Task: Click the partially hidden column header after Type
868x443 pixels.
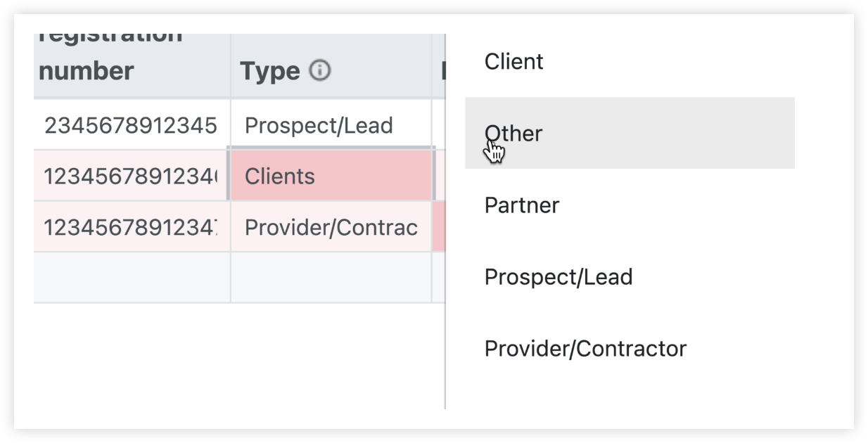Action: coord(439,65)
